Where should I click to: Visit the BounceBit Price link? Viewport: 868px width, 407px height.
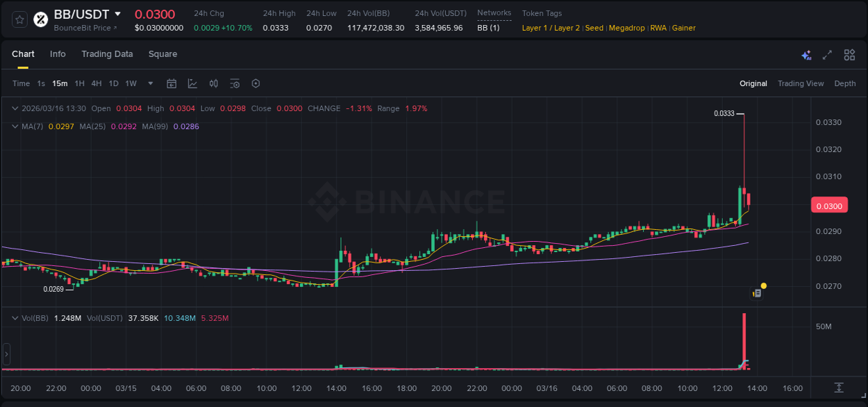pos(82,28)
